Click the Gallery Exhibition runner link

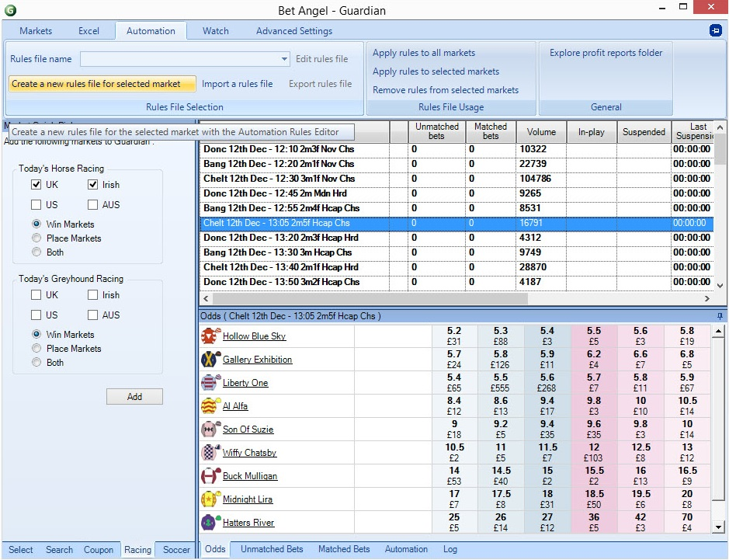pyautogui.click(x=257, y=359)
